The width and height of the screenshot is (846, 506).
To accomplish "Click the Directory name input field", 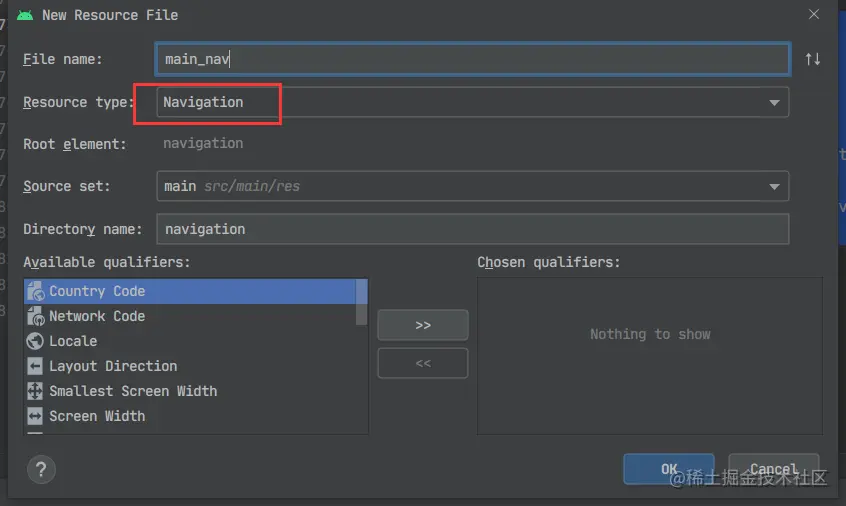I will [473, 229].
